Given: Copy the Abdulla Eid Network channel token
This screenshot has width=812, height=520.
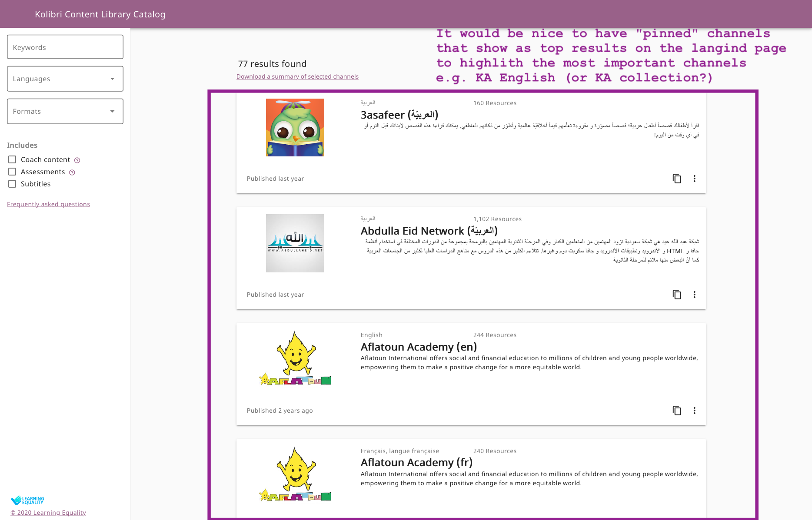Looking at the screenshot, I should [677, 295].
